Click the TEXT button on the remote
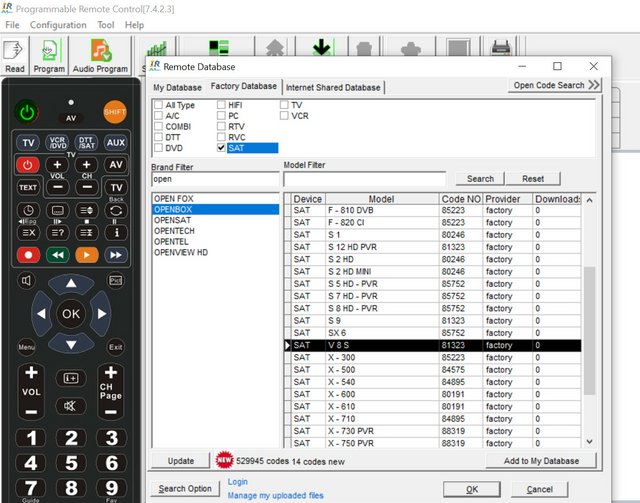 click(28, 187)
